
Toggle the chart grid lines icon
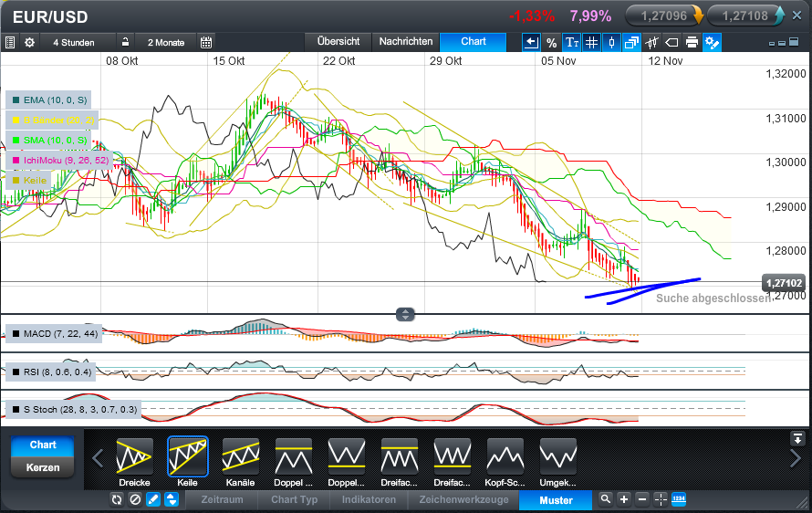pyautogui.click(x=591, y=43)
